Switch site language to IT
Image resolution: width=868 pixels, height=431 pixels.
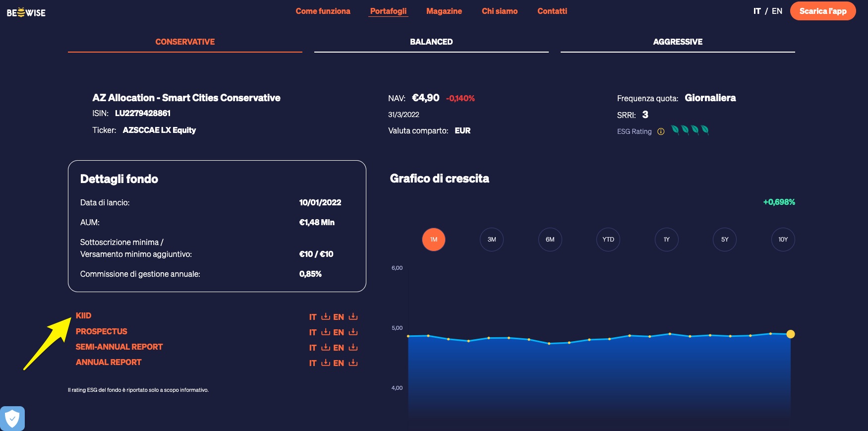click(757, 11)
